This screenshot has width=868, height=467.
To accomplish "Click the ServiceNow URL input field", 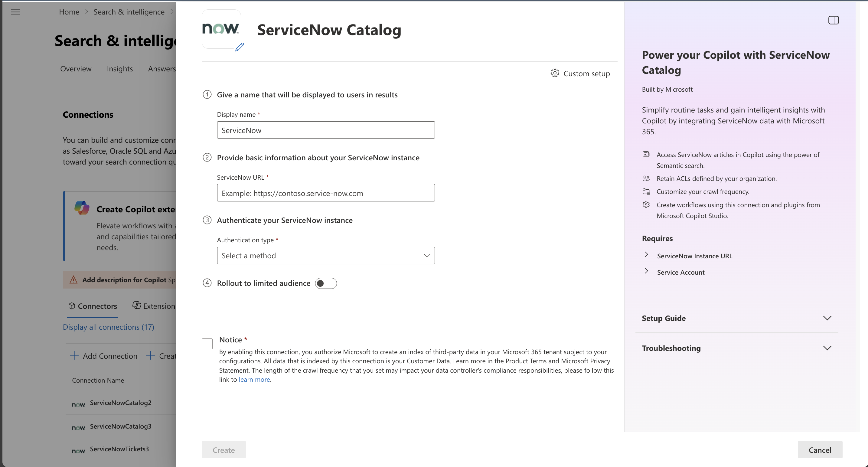I will pyautogui.click(x=325, y=193).
